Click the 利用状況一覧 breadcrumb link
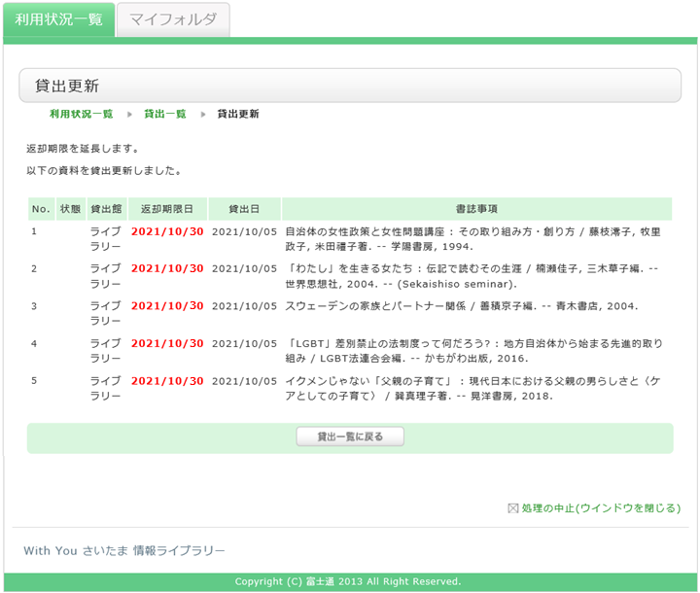This screenshot has width=700, height=593. tap(81, 114)
